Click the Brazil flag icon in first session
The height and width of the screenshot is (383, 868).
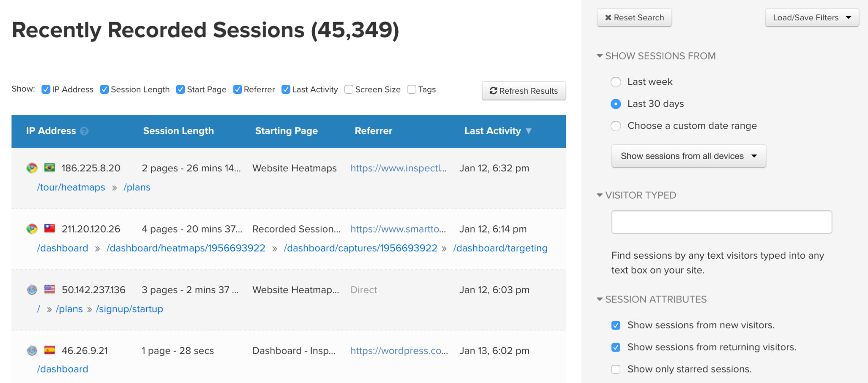click(x=50, y=168)
